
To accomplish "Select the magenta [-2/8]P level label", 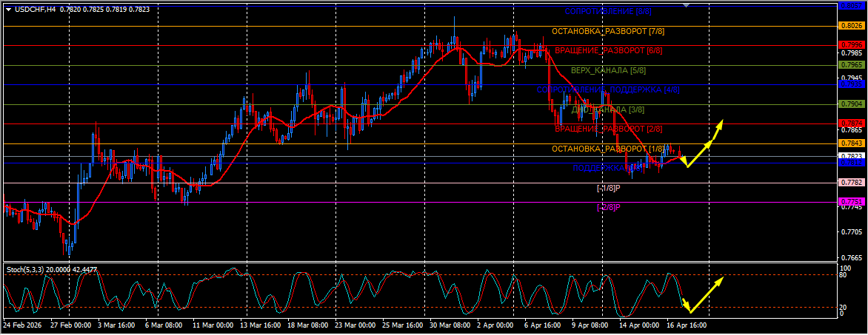I will 608,207.
